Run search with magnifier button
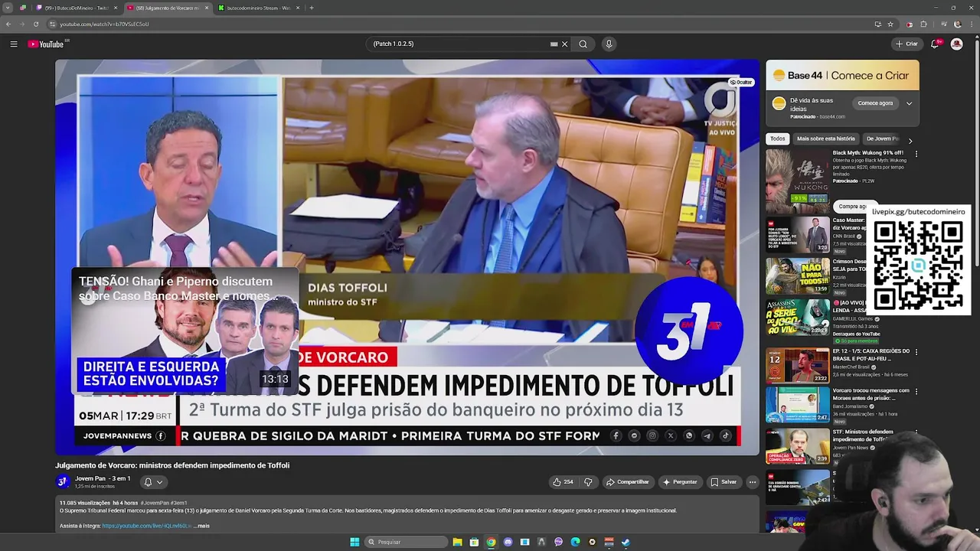This screenshot has width=980, height=551. click(583, 44)
